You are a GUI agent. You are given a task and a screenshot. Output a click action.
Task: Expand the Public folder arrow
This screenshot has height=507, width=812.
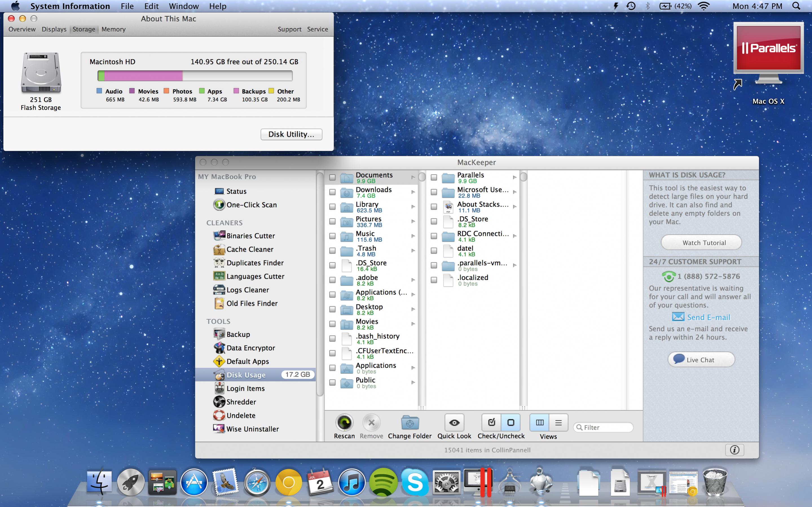(x=413, y=382)
